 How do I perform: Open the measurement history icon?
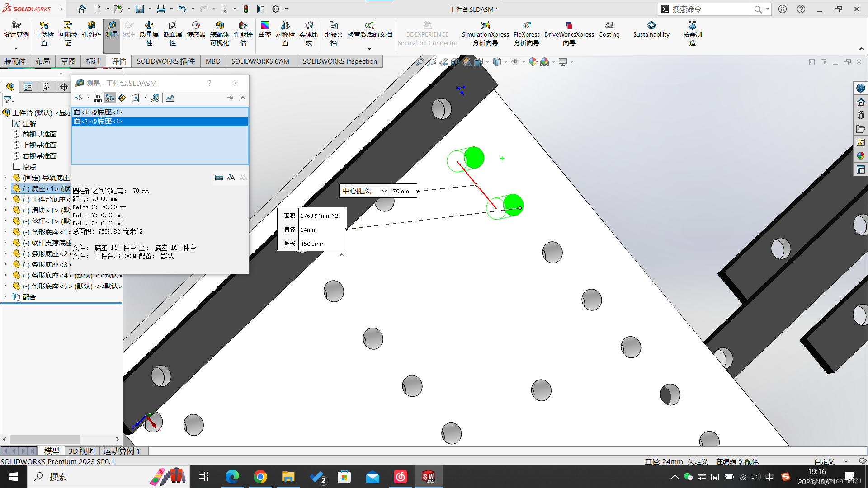point(155,98)
